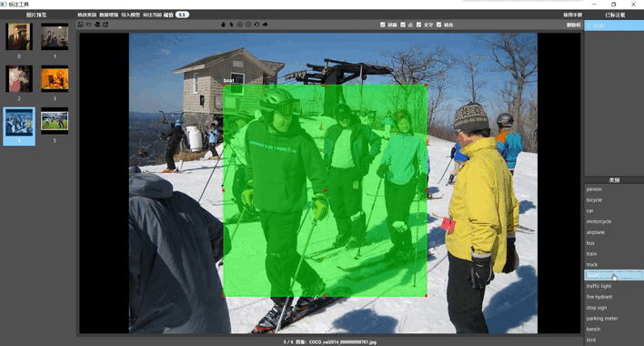644x346 pixels.
Task: Click the image filename in status bar
Action: pos(343,341)
